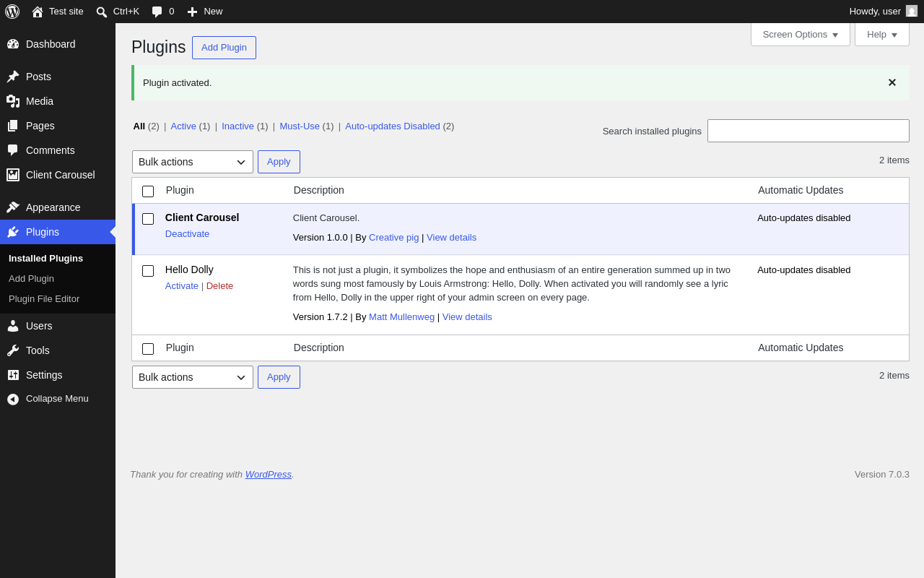Dismiss the Plugin activated notice
This screenshot has height=578, width=924.
coord(892,82)
